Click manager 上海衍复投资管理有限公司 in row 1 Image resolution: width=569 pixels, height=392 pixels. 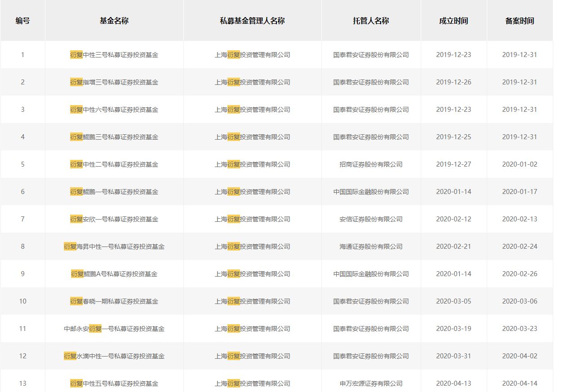click(x=252, y=55)
